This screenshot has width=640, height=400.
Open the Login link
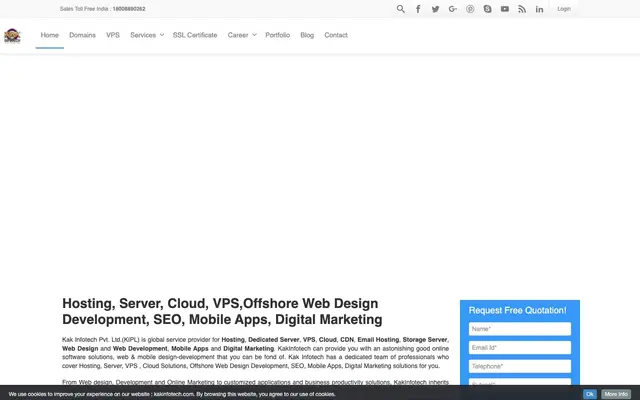pyautogui.click(x=564, y=9)
